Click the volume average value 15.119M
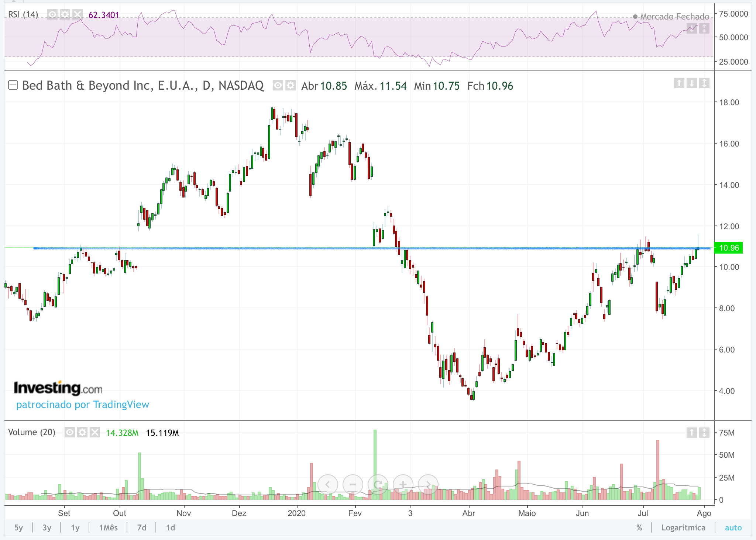The width and height of the screenshot is (756, 540). coord(162,433)
